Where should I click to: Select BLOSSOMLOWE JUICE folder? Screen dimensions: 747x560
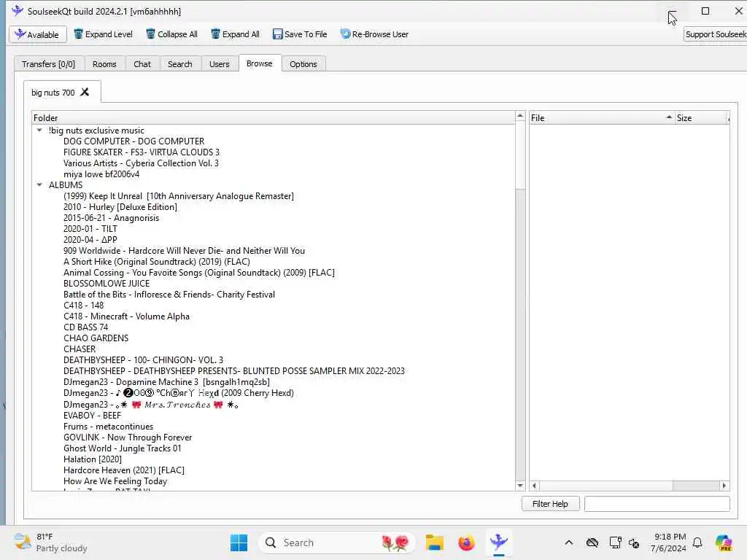tap(107, 284)
